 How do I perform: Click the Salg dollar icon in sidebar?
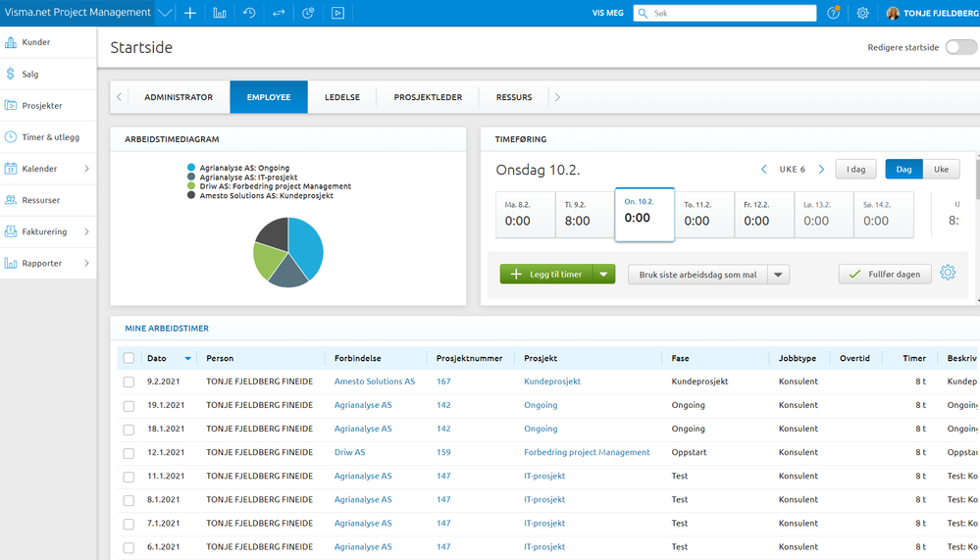pyautogui.click(x=11, y=74)
